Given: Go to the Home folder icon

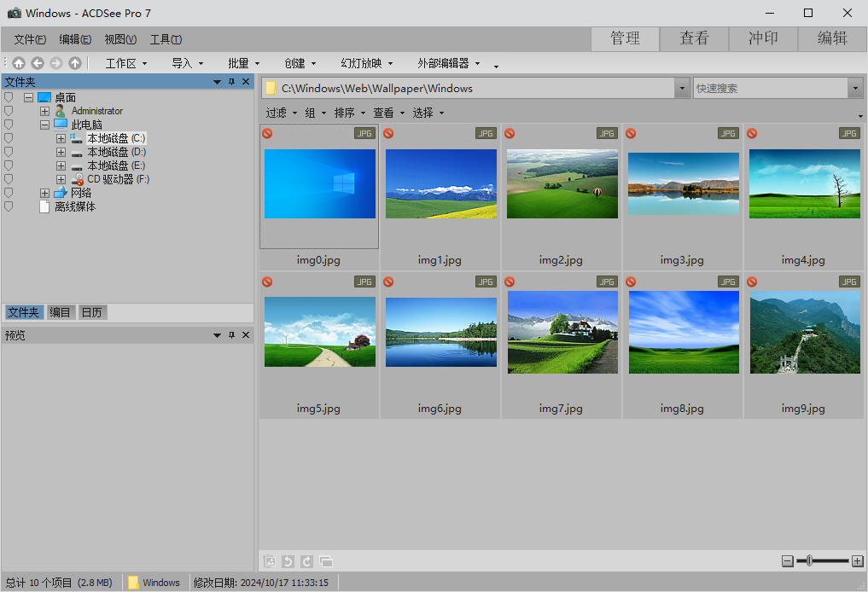Looking at the screenshot, I should click(19, 63).
